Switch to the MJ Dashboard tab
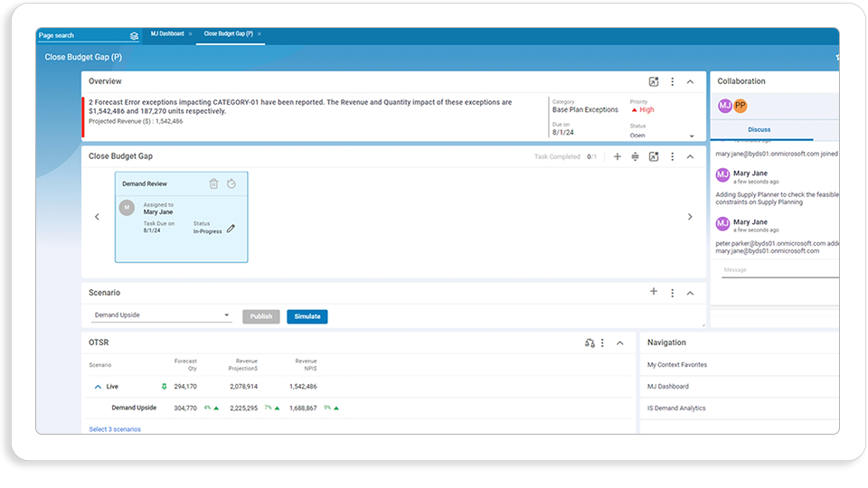The height and width of the screenshot is (488, 868). point(167,33)
